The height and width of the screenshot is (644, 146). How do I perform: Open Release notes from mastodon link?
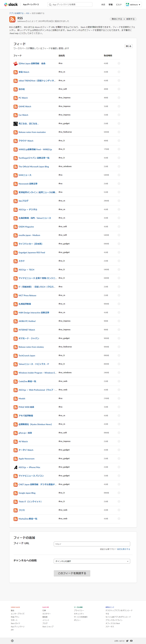[32, 132]
